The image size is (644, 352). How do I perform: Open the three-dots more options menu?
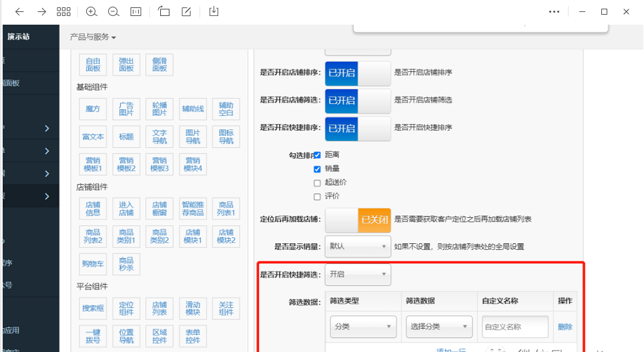555,11
